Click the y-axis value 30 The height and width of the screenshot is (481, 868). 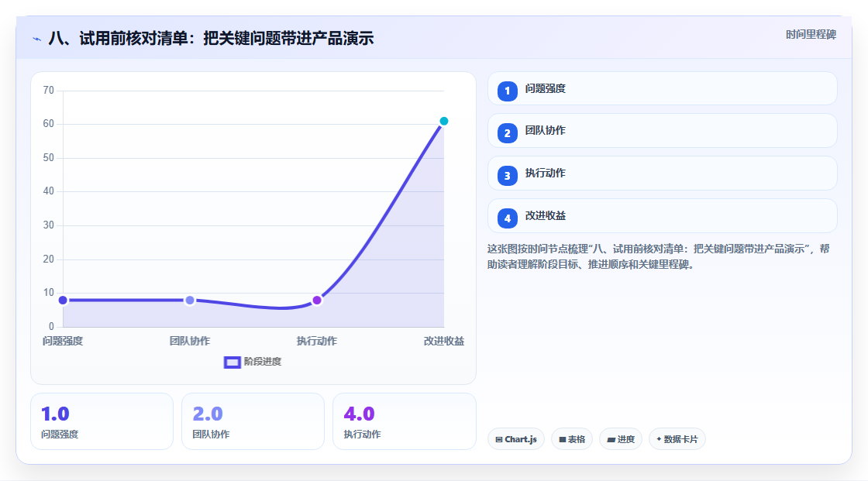[49, 225]
